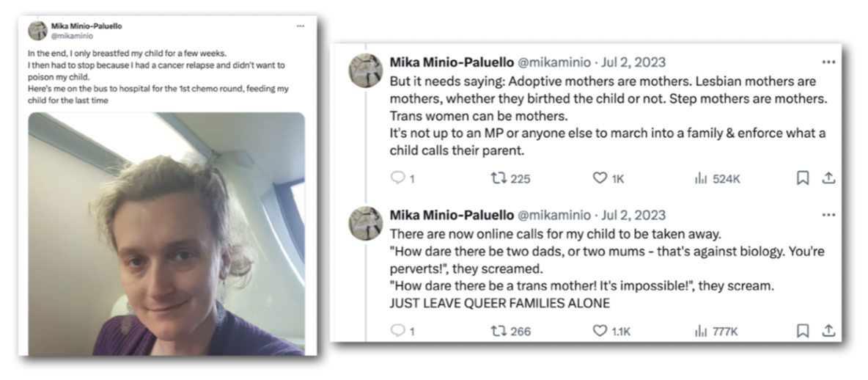The image size is (868, 380).
Task: Open the @mikaminio handle link in the top right tweet
Action: click(x=553, y=62)
